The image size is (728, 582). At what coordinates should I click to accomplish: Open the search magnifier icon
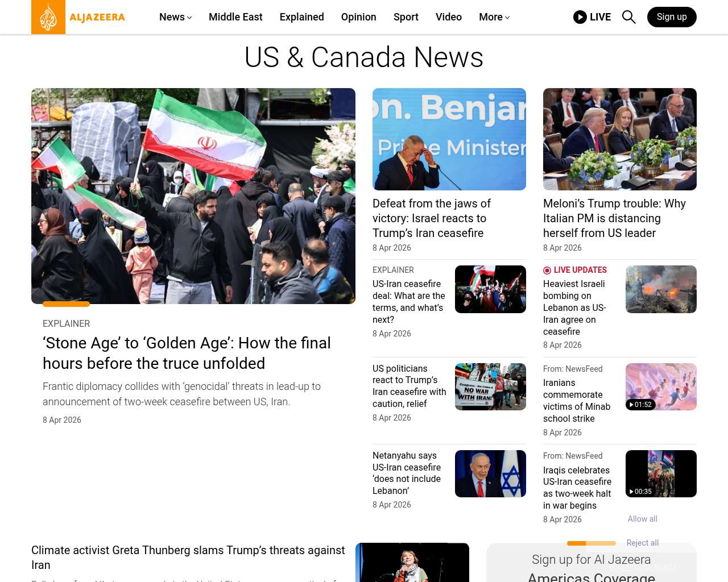coord(628,17)
